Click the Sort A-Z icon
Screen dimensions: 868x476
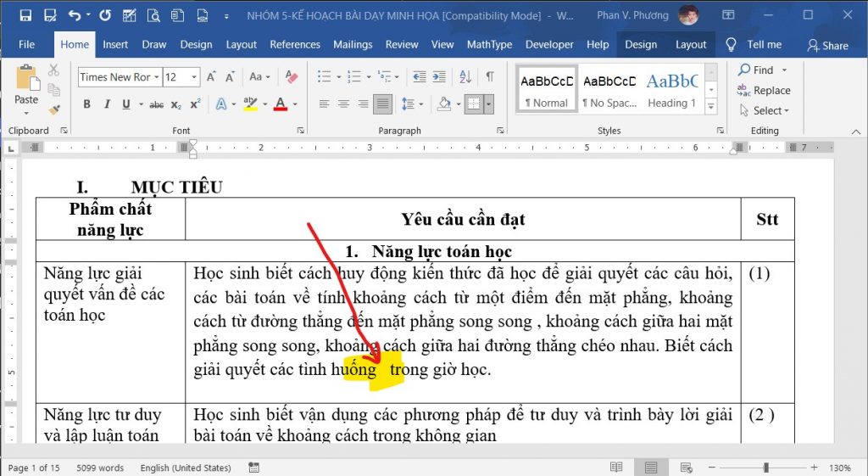[465, 76]
